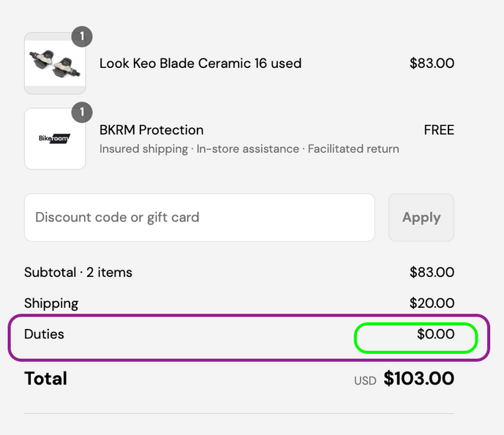This screenshot has width=504, height=435.
Task: Click the subtotal amount of $83.00
Action: [x=432, y=272]
